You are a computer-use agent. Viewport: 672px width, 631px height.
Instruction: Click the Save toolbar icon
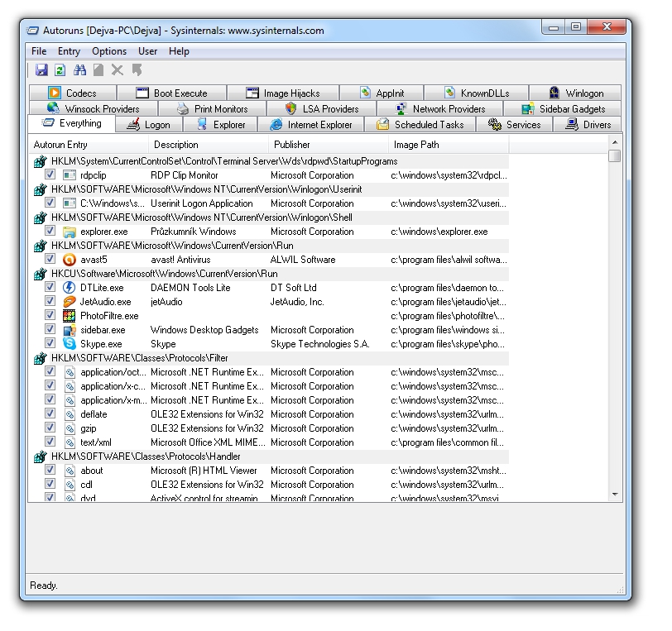pyautogui.click(x=41, y=71)
